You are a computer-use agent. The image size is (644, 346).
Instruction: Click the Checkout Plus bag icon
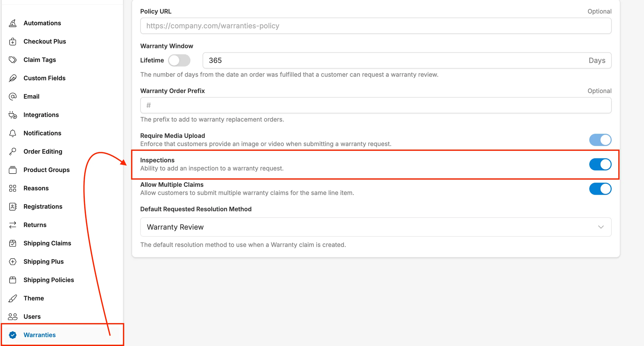pos(13,42)
